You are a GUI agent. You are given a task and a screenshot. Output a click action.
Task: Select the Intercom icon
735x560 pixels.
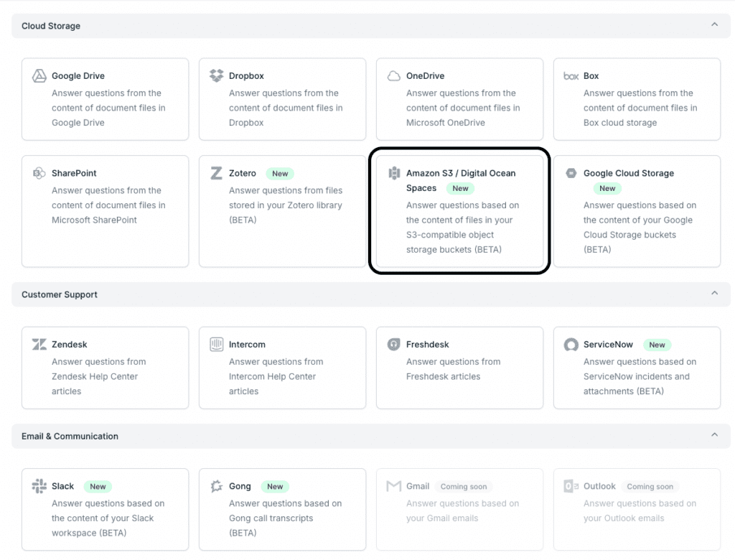(216, 345)
